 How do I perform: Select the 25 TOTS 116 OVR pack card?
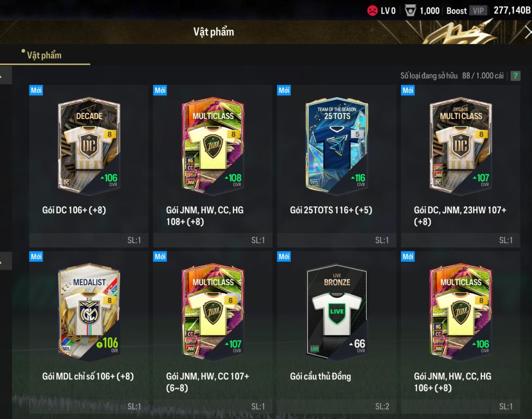tap(337, 166)
